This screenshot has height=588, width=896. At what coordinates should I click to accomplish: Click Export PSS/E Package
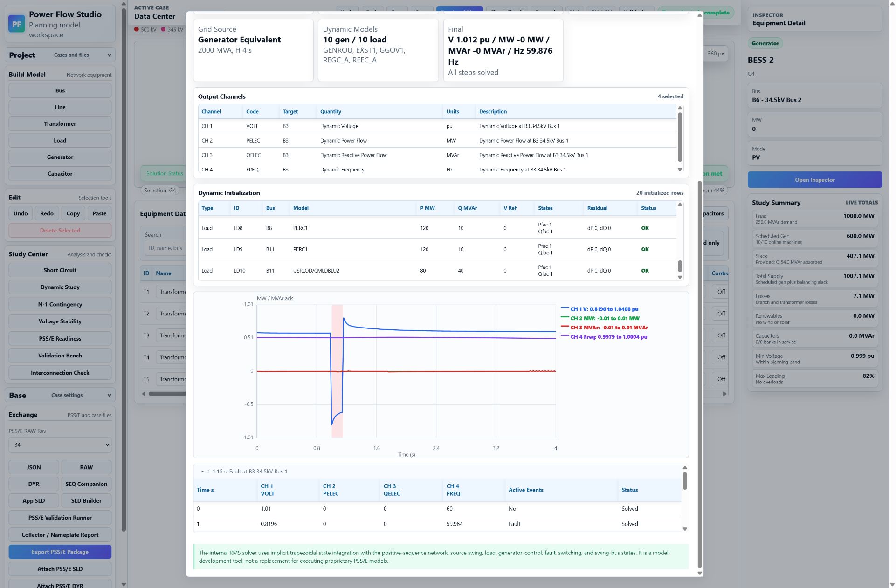click(60, 552)
